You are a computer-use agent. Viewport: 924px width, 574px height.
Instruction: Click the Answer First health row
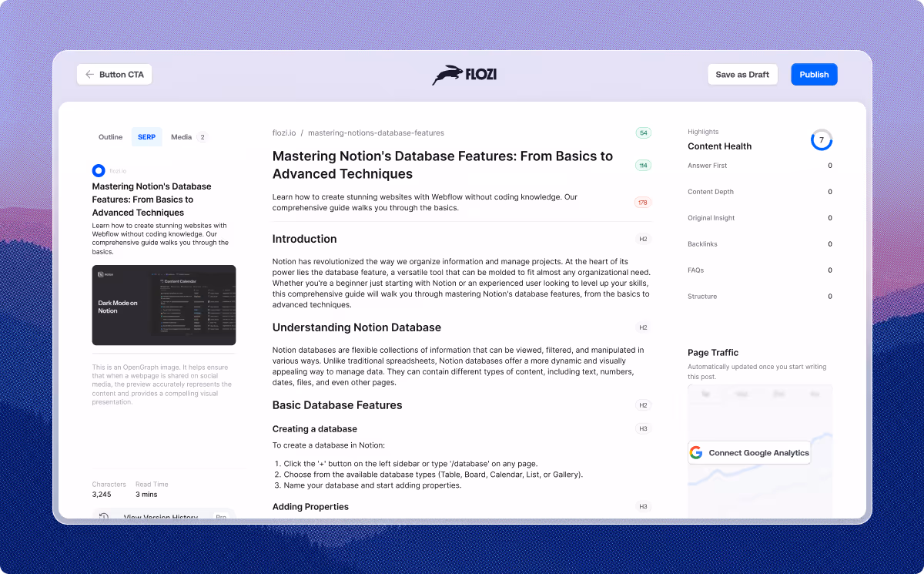pyautogui.click(x=760, y=166)
